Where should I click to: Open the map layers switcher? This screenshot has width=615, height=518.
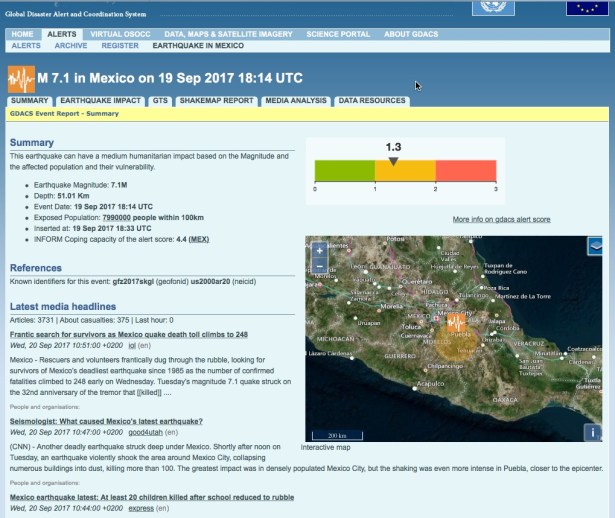tap(595, 244)
